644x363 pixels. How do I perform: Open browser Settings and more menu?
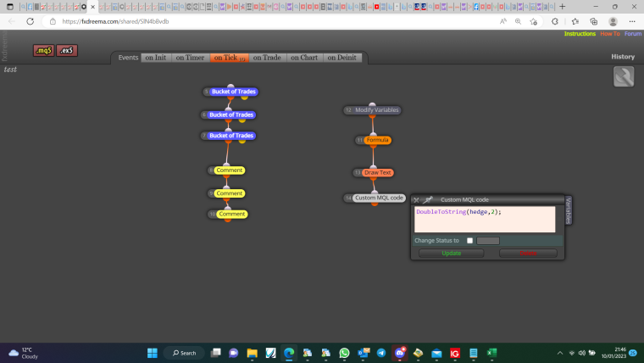(x=632, y=21)
